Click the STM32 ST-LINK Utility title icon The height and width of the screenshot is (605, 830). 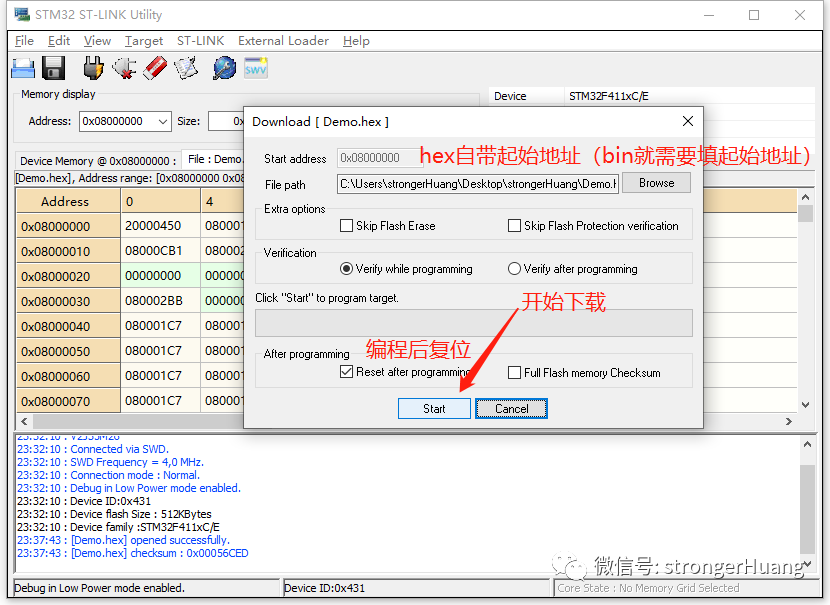22,14
